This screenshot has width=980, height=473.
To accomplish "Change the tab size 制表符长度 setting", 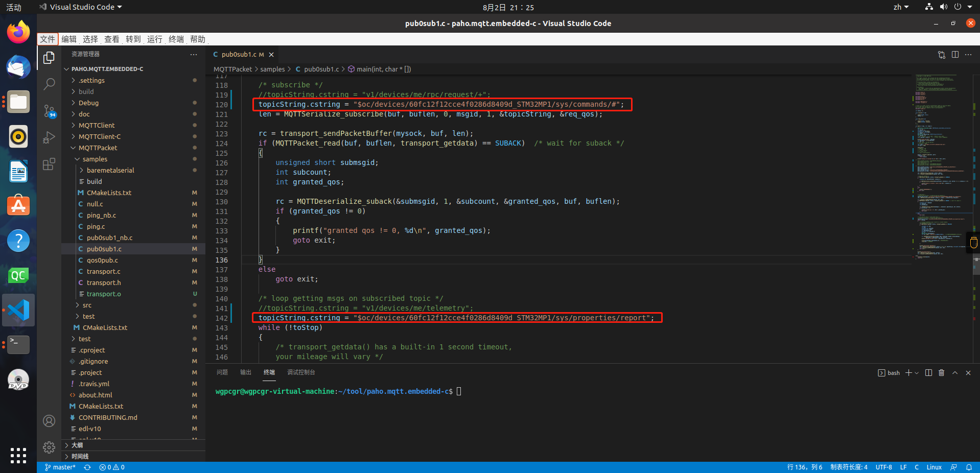I will 849,467.
